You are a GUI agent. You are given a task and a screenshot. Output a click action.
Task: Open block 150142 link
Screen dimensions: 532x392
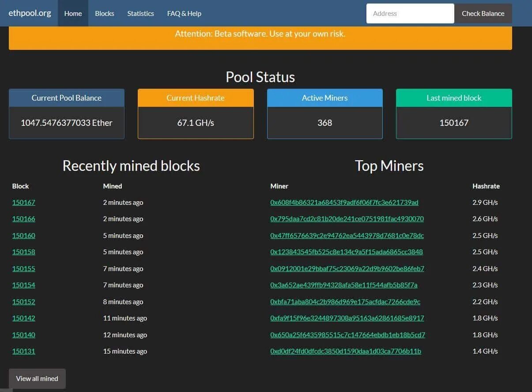(24, 318)
